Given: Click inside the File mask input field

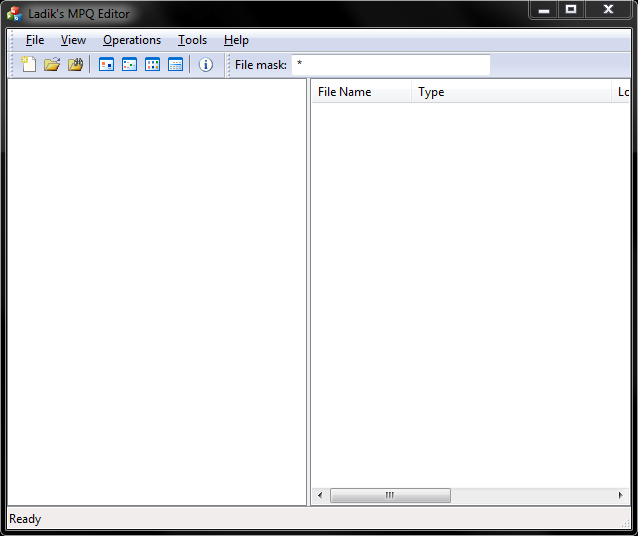Looking at the screenshot, I should (391, 65).
